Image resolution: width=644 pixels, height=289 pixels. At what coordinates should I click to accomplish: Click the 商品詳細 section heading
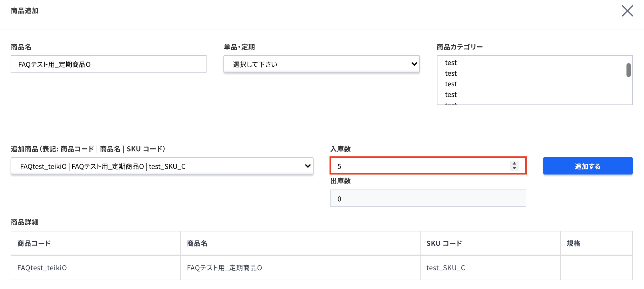(x=25, y=222)
